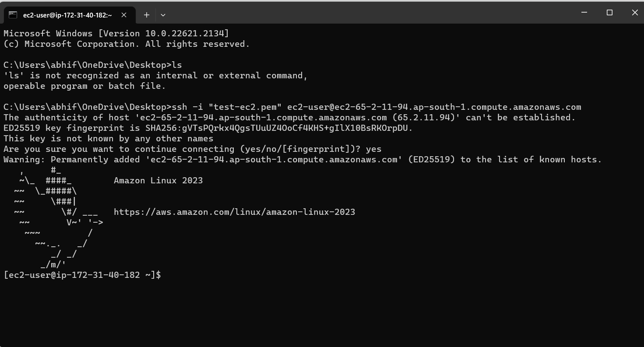Expand the terminal profiles dropdown chevron
This screenshot has height=347, width=644.
pos(163,15)
